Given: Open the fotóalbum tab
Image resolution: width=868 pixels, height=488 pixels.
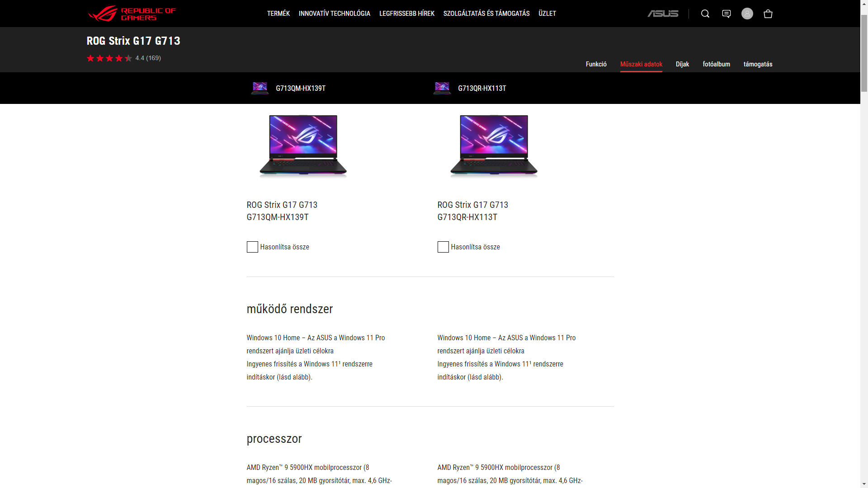Looking at the screenshot, I should pyautogui.click(x=716, y=64).
